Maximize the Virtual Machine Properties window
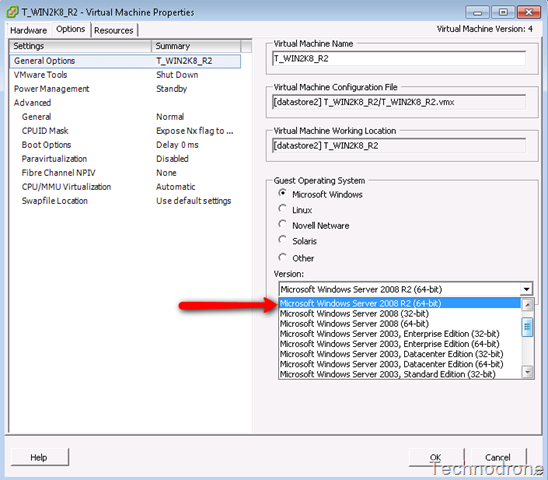Screen dimensions: 548x480 point(503,13)
